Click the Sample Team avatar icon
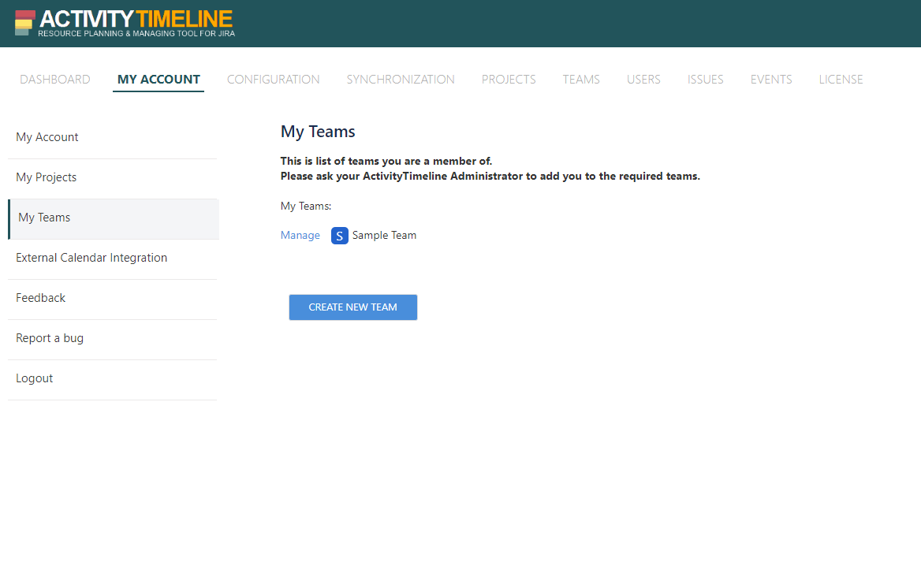921x588 pixels. 339,236
